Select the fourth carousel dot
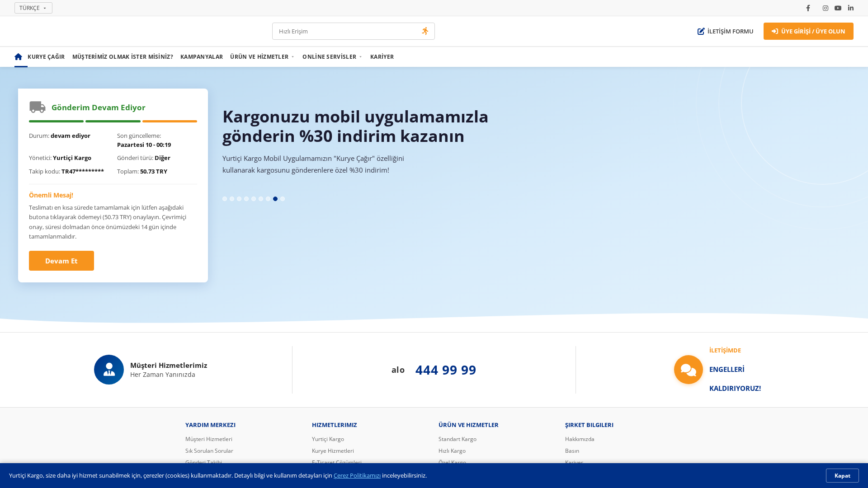 246,199
